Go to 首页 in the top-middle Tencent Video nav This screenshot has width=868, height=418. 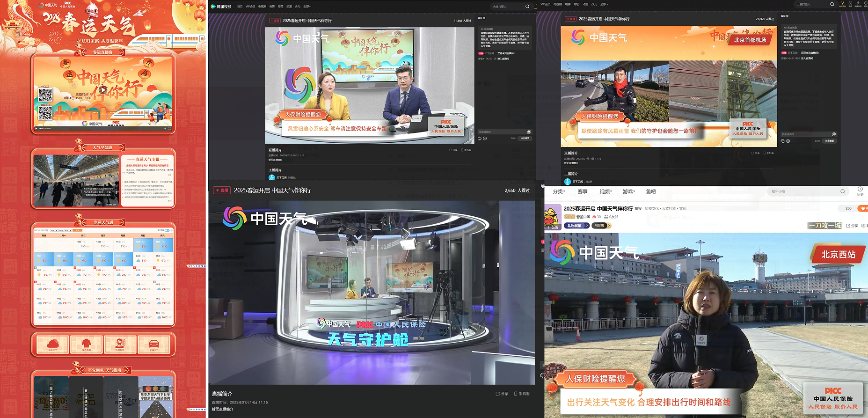coord(240,7)
